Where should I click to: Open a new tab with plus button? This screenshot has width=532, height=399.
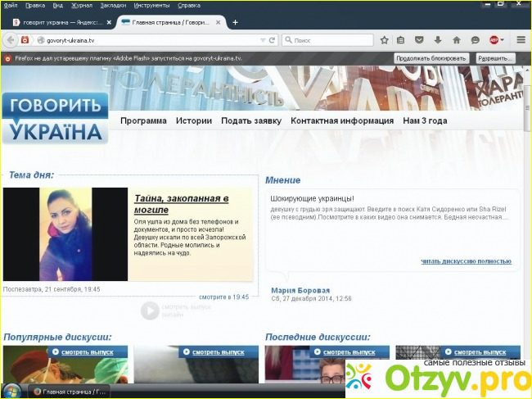(x=235, y=22)
